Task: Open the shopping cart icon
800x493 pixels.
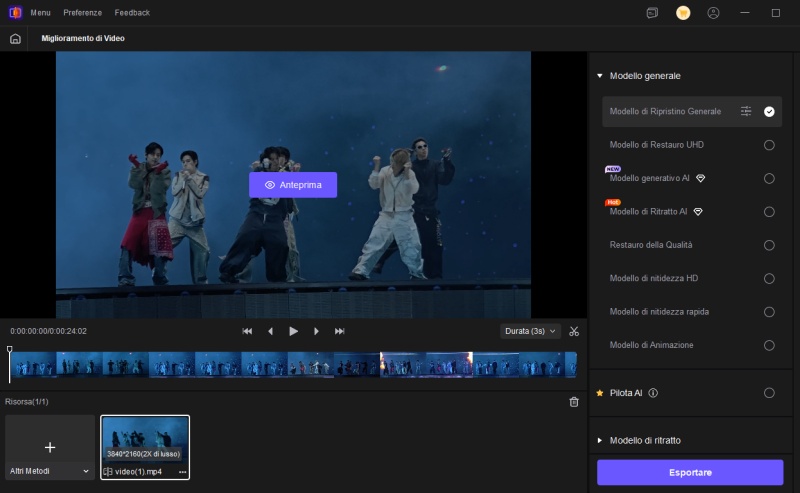Action: click(x=683, y=13)
